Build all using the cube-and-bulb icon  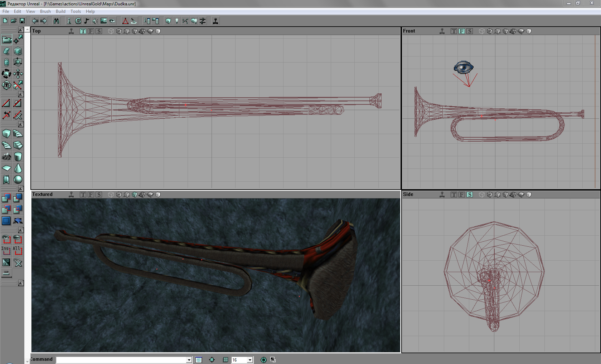[x=194, y=21]
